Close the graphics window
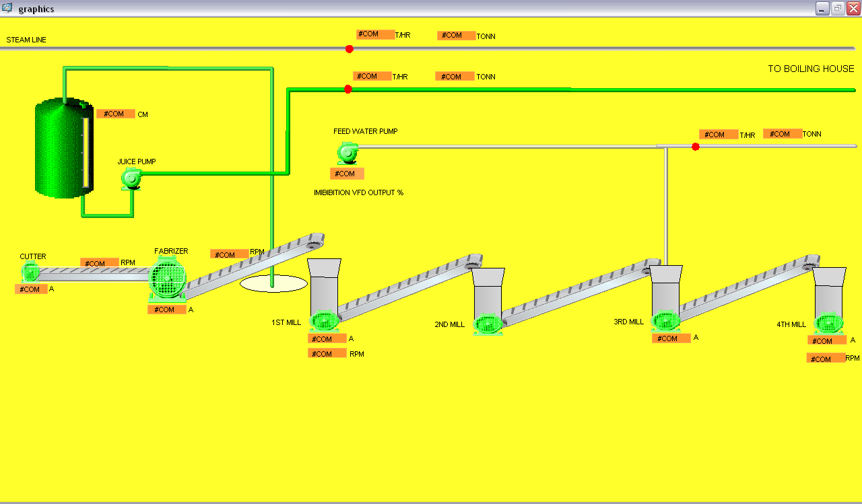862x504 pixels. click(853, 8)
